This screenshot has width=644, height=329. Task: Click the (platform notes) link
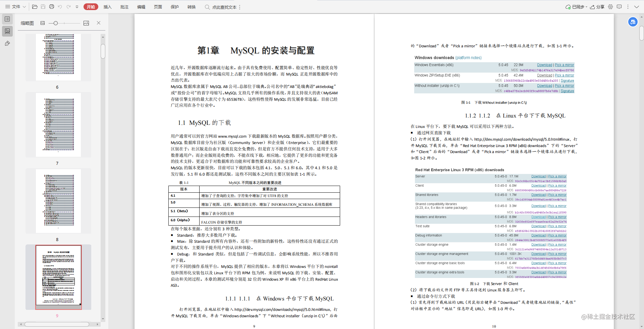(x=468, y=58)
